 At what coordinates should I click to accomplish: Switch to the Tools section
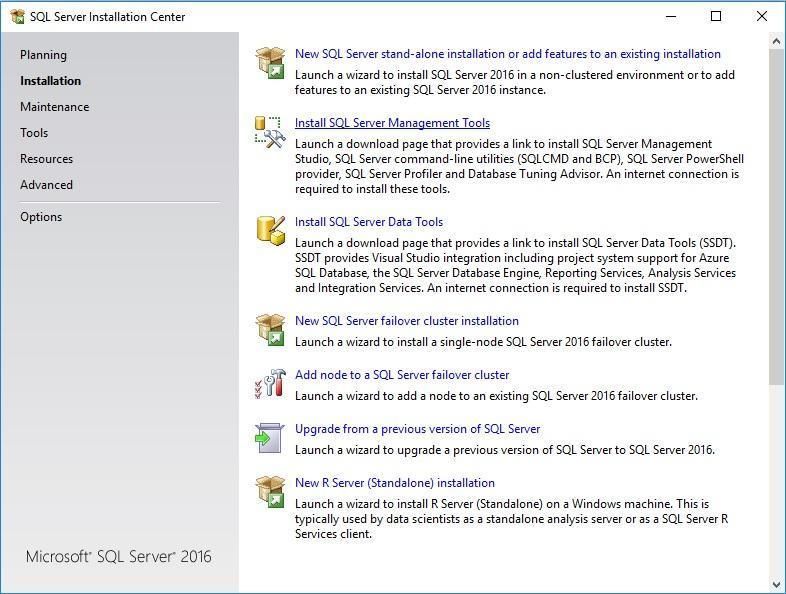tap(34, 133)
